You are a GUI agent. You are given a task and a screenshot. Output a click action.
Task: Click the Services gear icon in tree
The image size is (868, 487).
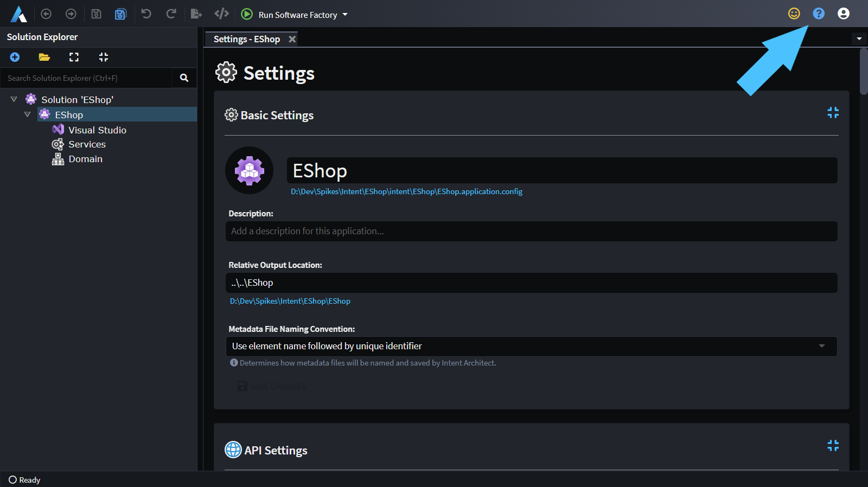58,144
